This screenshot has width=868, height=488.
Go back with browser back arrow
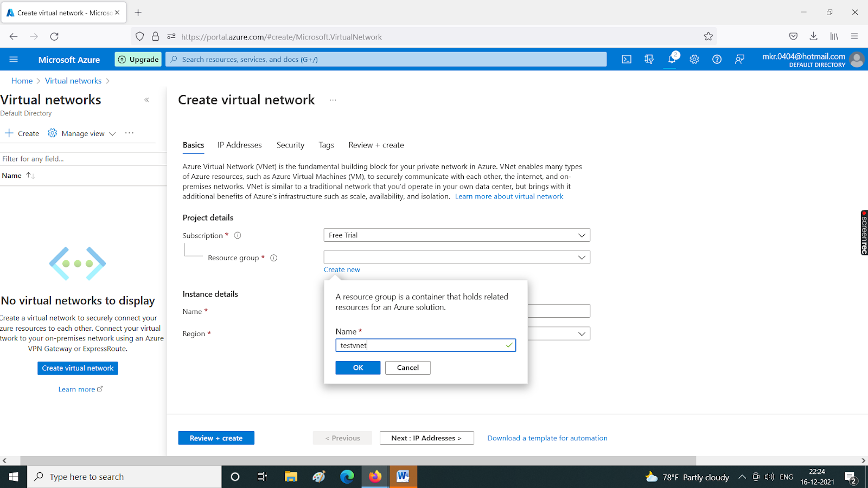point(14,37)
